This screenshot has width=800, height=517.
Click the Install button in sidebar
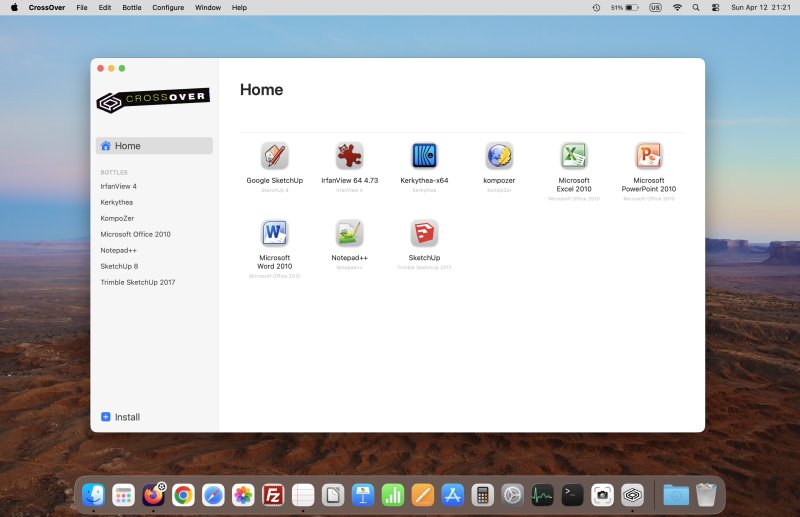[120, 417]
